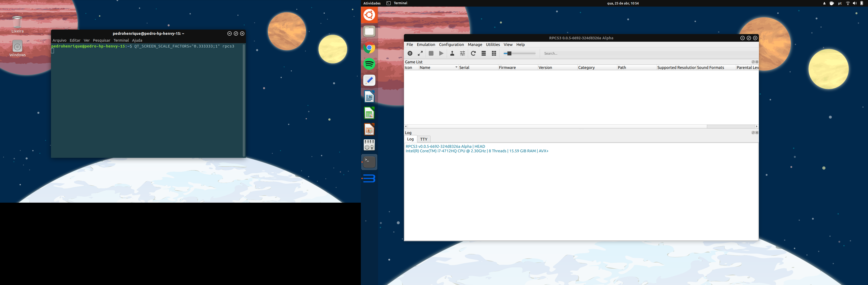Viewport: 868px width, 285px height.
Task: Click the icon size slider handle
Action: [x=510, y=54]
